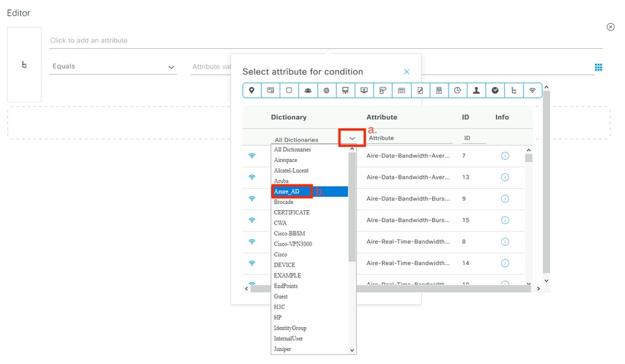Select the globe attribute filter icon
625x364 pixels.
coord(326,90)
